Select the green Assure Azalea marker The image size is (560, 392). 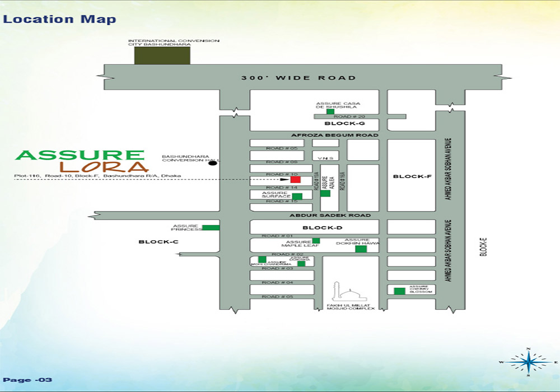(325, 194)
